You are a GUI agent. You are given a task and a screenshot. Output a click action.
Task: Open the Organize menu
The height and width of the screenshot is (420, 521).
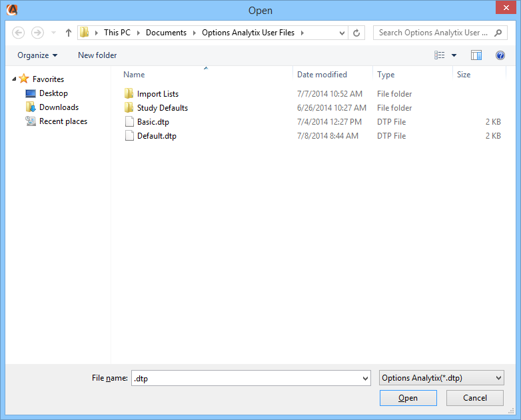37,55
